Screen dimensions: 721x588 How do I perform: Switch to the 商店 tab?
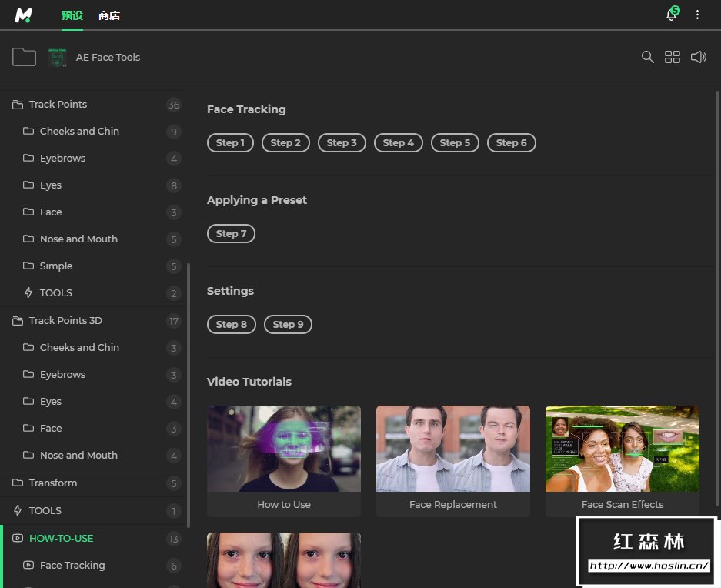109,15
